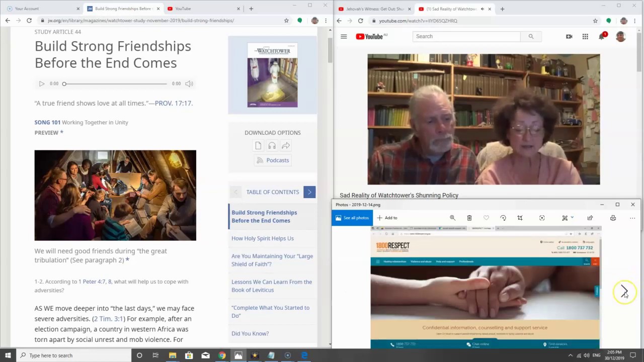Click the YouTube search field

pos(466,36)
